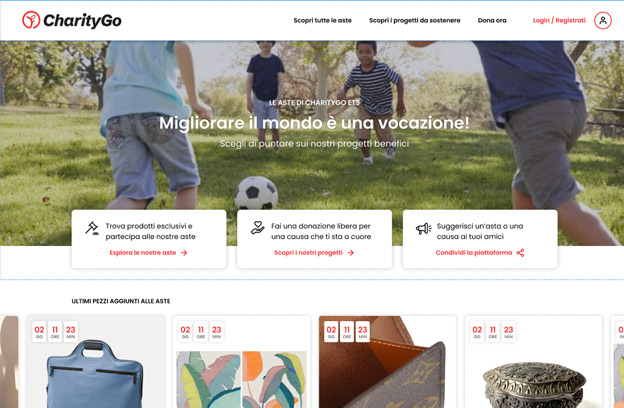
Task: Click the Login / Registrati link
Action: pos(559,20)
